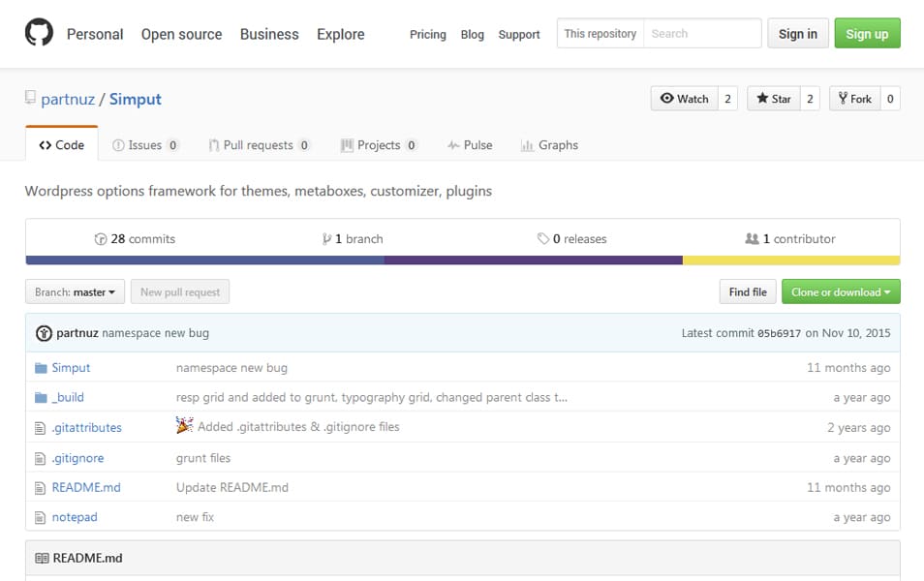The height and width of the screenshot is (581, 924).
Task: Click the .gitattributes file icon
Action: click(x=40, y=428)
